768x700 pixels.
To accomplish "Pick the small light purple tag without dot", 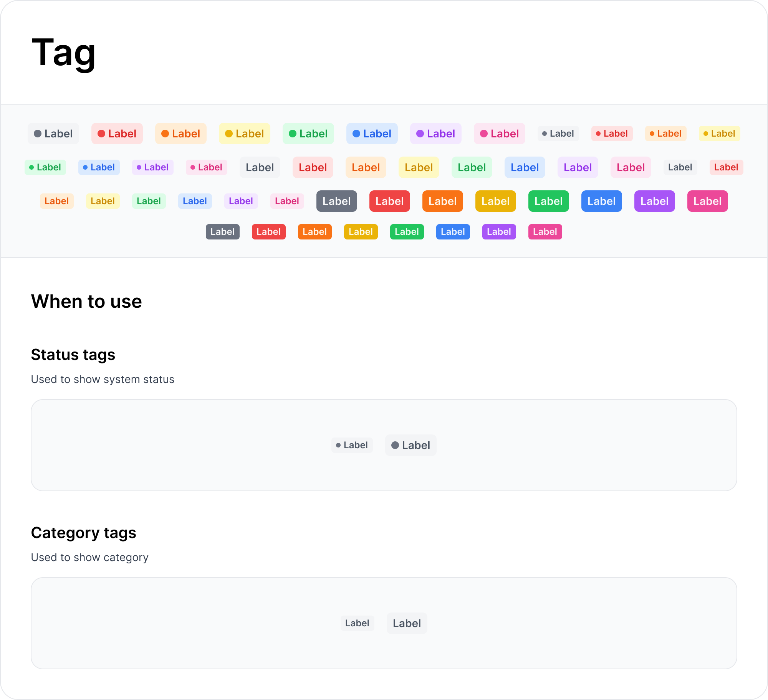I will pyautogui.click(x=241, y=201).
